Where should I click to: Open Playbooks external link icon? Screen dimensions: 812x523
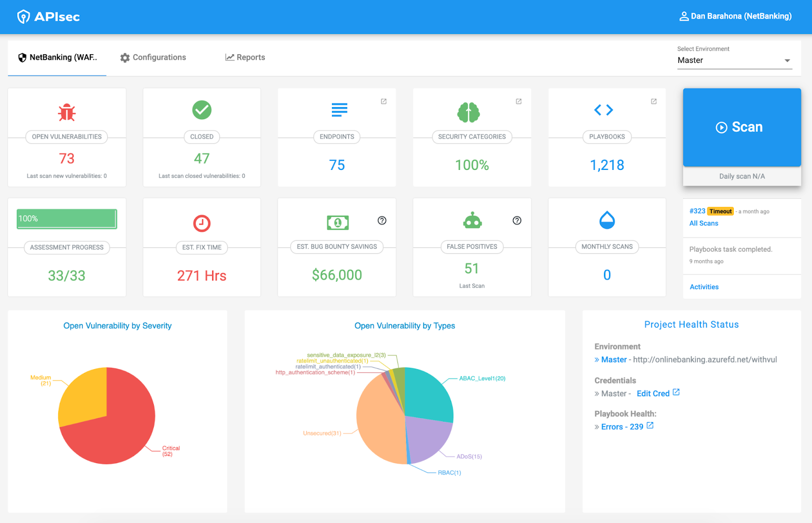[654, 101]
